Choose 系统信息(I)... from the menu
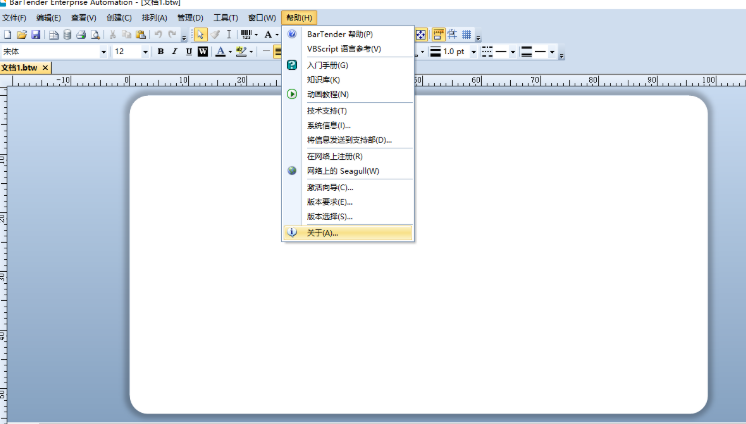The image size is (746, 424). tap(328, 125)
